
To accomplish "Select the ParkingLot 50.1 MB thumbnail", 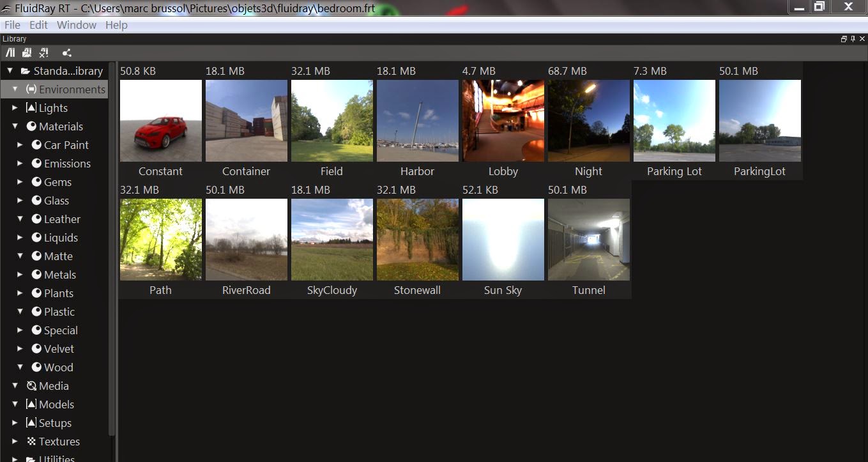I will coord(760,121).
